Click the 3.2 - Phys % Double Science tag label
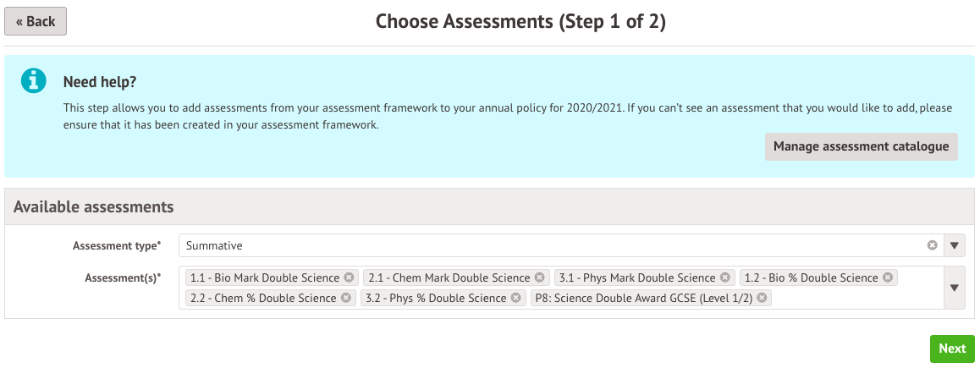The image size is (980, 368). (x=436, y=298)
